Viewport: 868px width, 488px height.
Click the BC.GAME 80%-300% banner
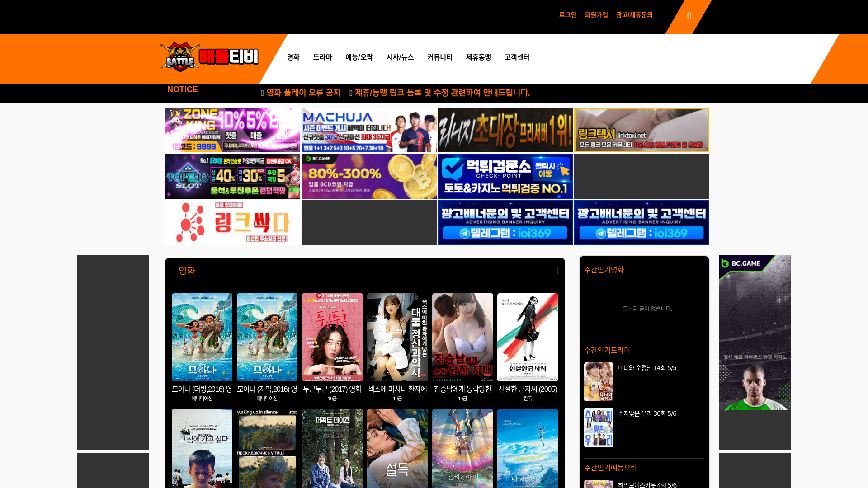(x=369, y=176)
